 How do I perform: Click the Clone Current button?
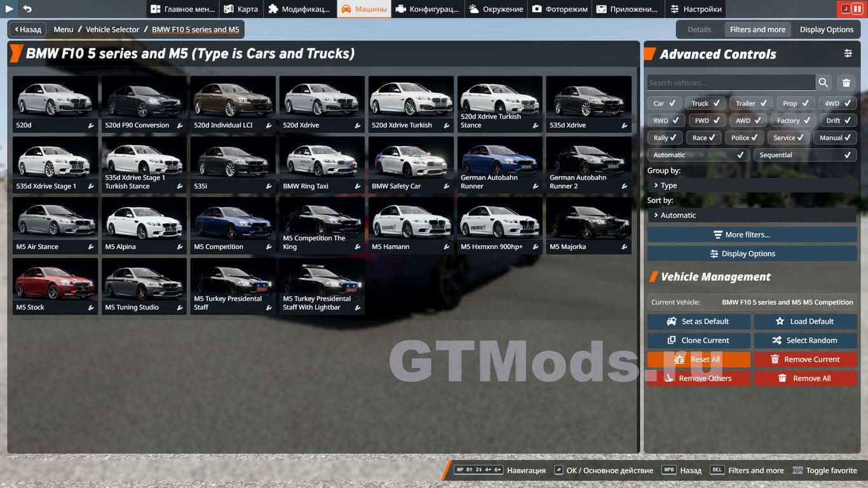[x=698, y=341]
